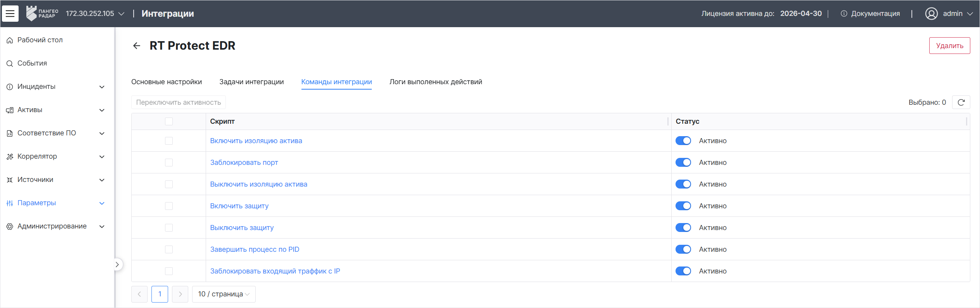The height and width of the screenshot is (308, 980).
Task: Select the Команды интеграции tab
Action: click(337, 82)
